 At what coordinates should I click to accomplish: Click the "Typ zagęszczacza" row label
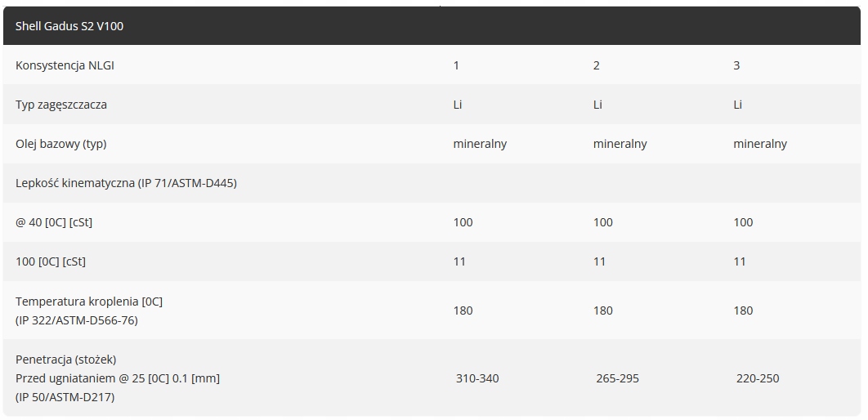[61, 105]
